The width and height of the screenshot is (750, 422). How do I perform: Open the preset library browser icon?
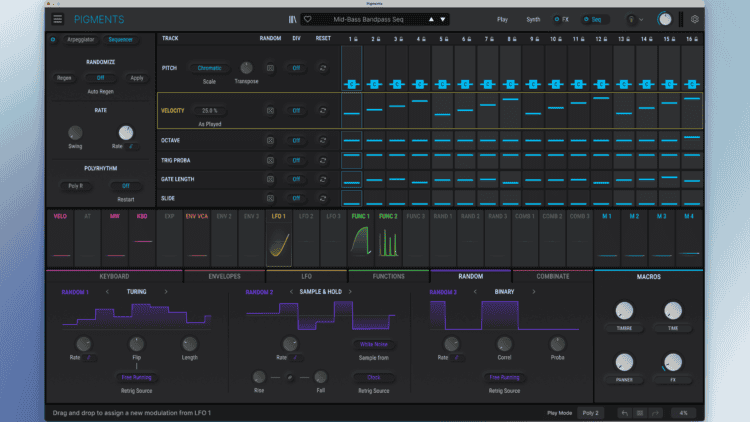coord(292,20)
